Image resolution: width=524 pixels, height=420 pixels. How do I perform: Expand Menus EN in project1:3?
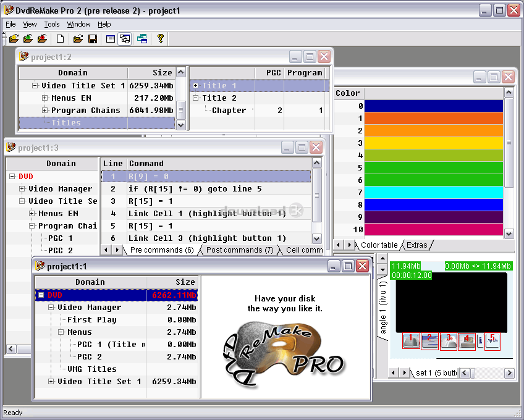32,214
